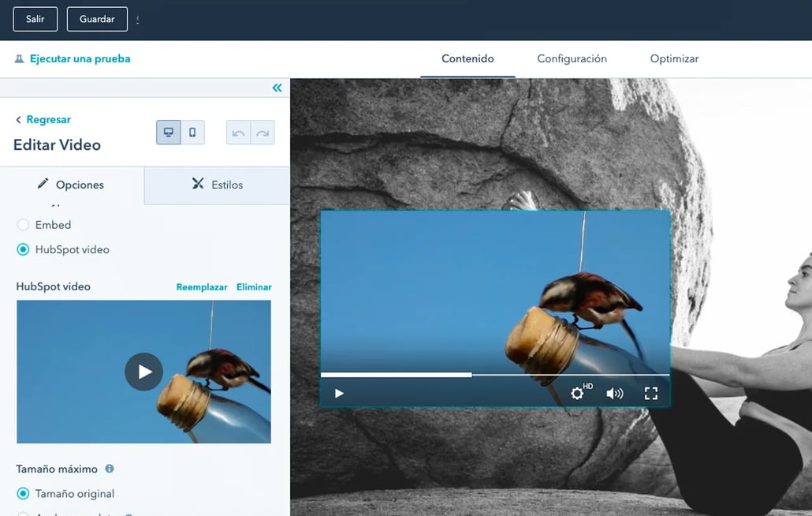Click the Salir button
Viewport: 812px width, 516px height.
pos(35,19)
